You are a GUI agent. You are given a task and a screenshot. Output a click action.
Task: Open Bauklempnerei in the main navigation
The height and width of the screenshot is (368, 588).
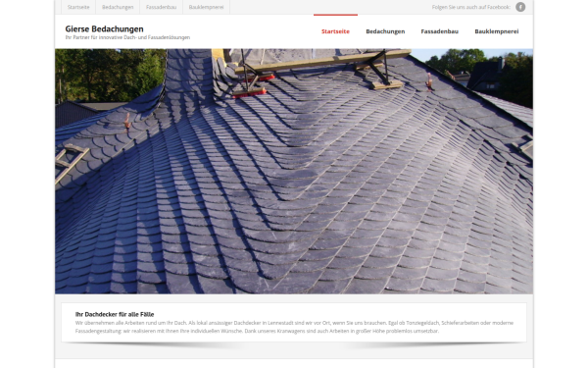tap(497, 31)
